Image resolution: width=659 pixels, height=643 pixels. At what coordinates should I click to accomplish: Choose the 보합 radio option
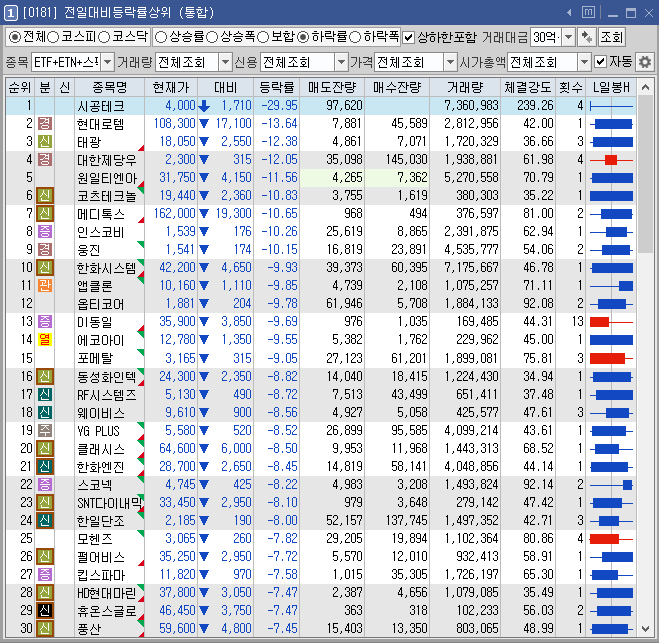coord(263,37)
